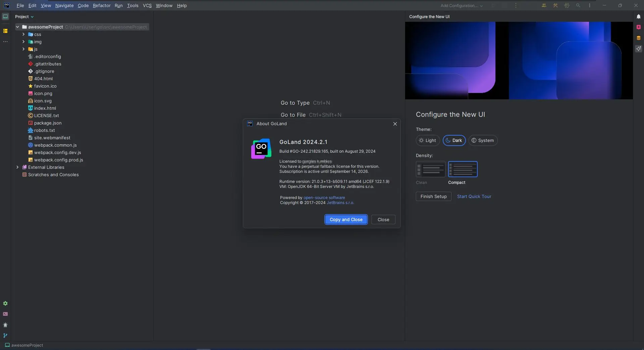Select robots.txt file
The image size is (644, 350).
(41, 130)
